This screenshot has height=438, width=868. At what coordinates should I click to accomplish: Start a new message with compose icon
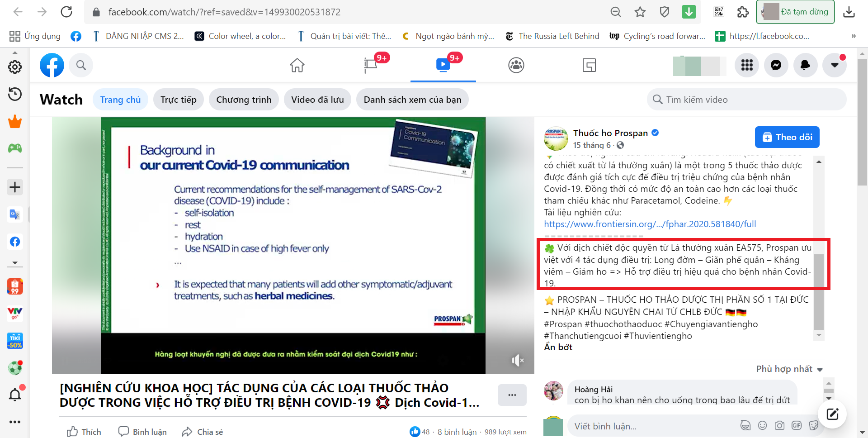832,414
